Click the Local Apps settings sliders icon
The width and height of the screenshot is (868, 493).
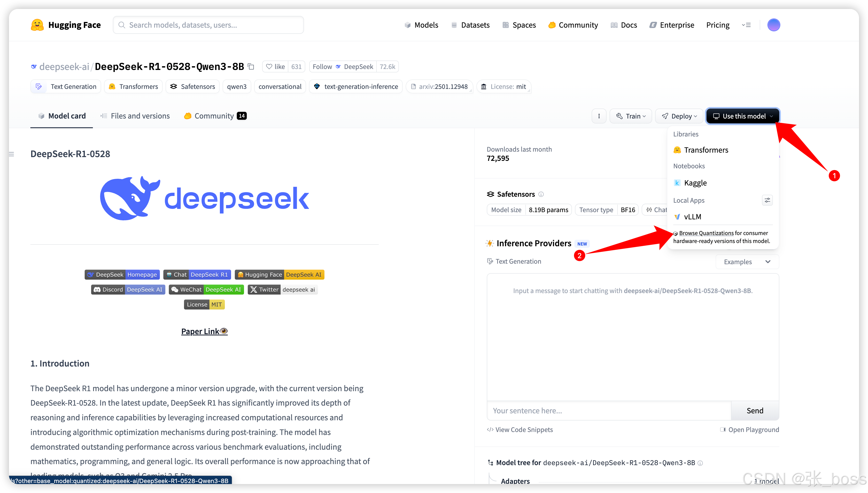pos(767,200)
